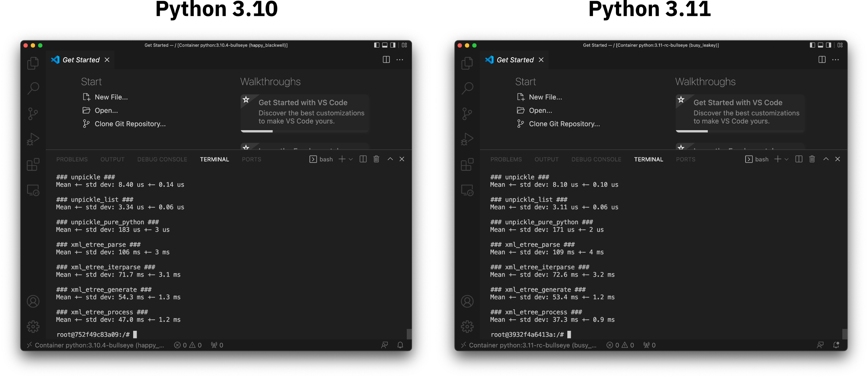Open the Manage gear icon
This screenshot has width=868, height=378.
click(33, 327)
